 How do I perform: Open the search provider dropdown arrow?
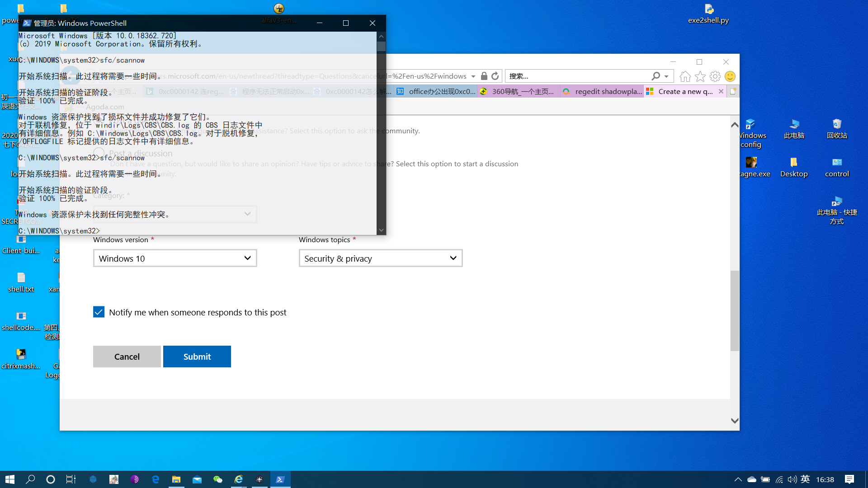pos(666,76)
